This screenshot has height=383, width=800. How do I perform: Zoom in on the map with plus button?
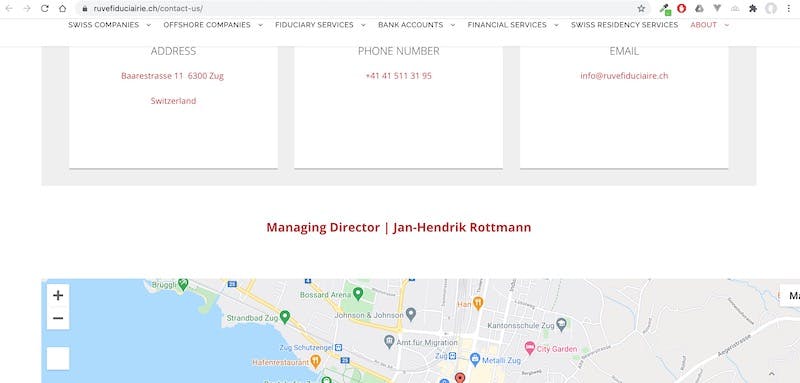pos(58,295)
